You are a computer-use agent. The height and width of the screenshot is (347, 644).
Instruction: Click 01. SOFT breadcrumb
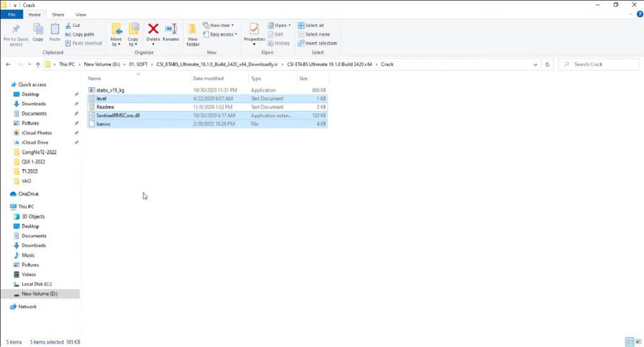point(138,65)
